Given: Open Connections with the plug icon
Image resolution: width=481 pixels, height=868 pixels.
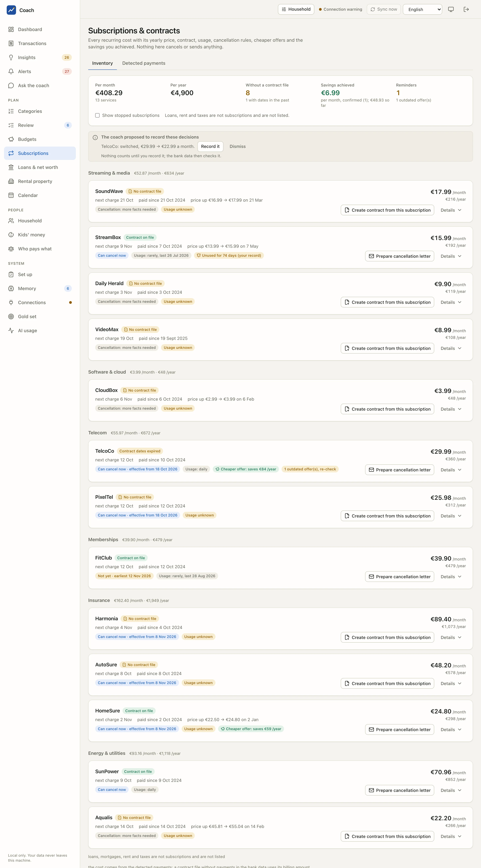Looking at the screenshot, I should coord(40,303).
